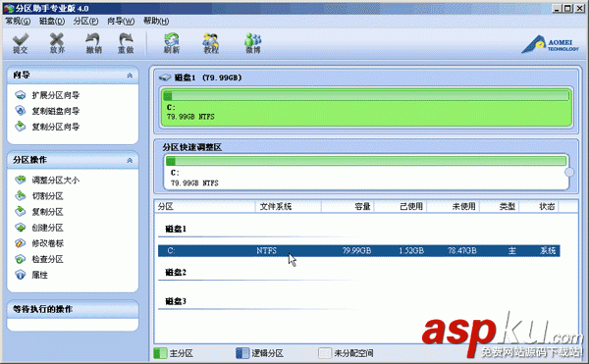Collapse the 分区操作 panel chevron
The image size is (589, 364).
coord(130,160)
